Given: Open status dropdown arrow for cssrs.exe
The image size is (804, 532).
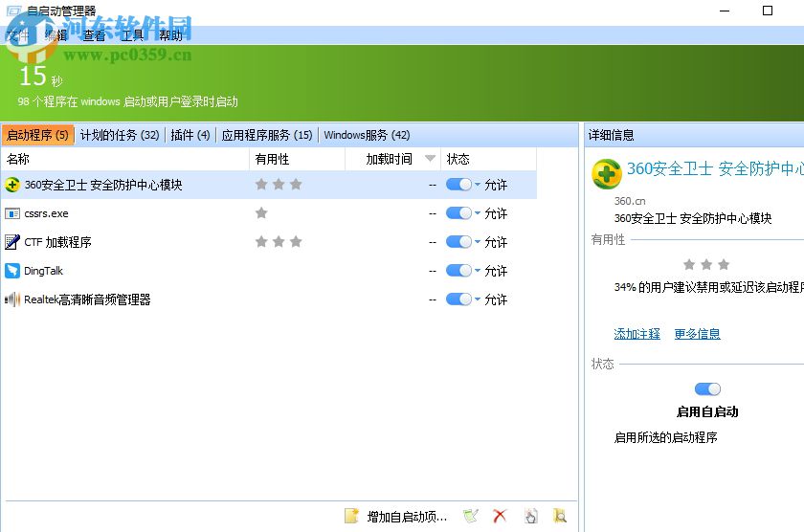Looking at the screenshot, I should (478, 213).
